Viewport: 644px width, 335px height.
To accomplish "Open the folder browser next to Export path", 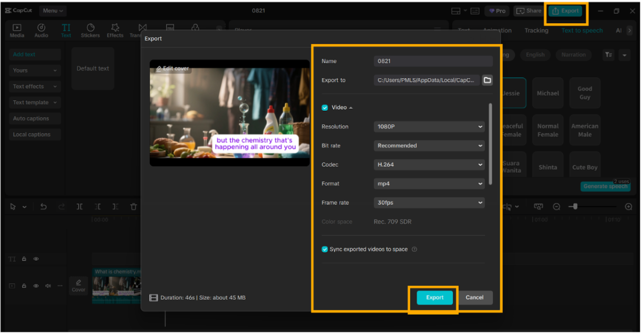I will (487, 80).
